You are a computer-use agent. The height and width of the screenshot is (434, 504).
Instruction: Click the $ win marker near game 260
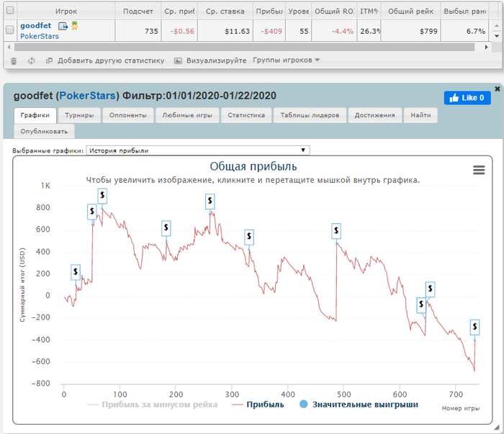click(210, 201)
